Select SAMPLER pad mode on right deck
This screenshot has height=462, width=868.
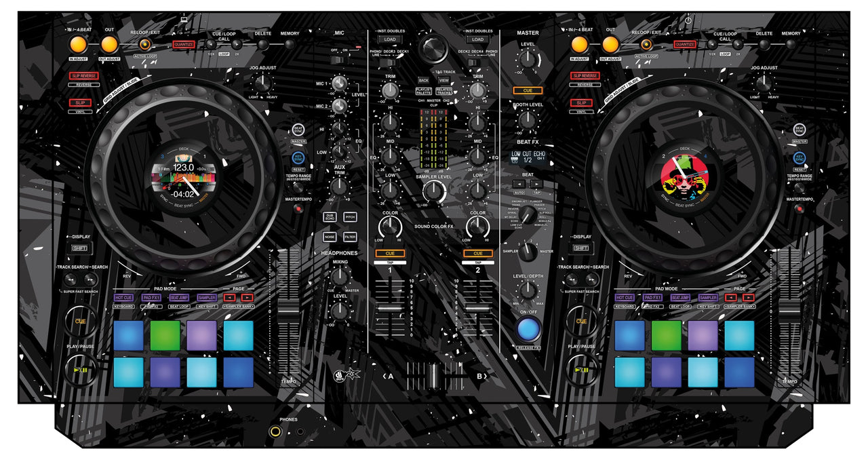[707, 297]
